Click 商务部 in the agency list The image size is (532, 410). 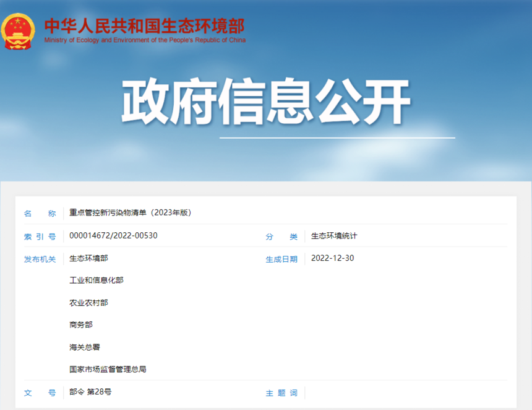click(x=81, y=325)
